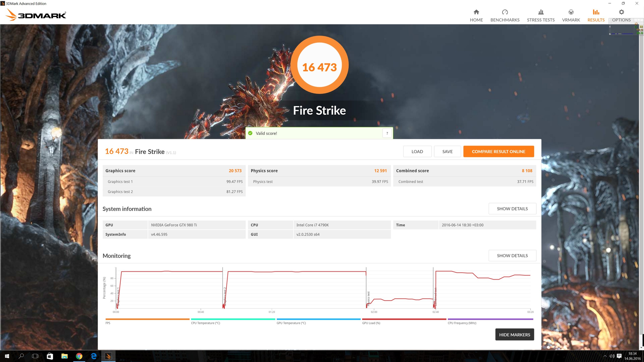
Task: Click the Physics score value 12 591
Action: (x=380, y=171)
